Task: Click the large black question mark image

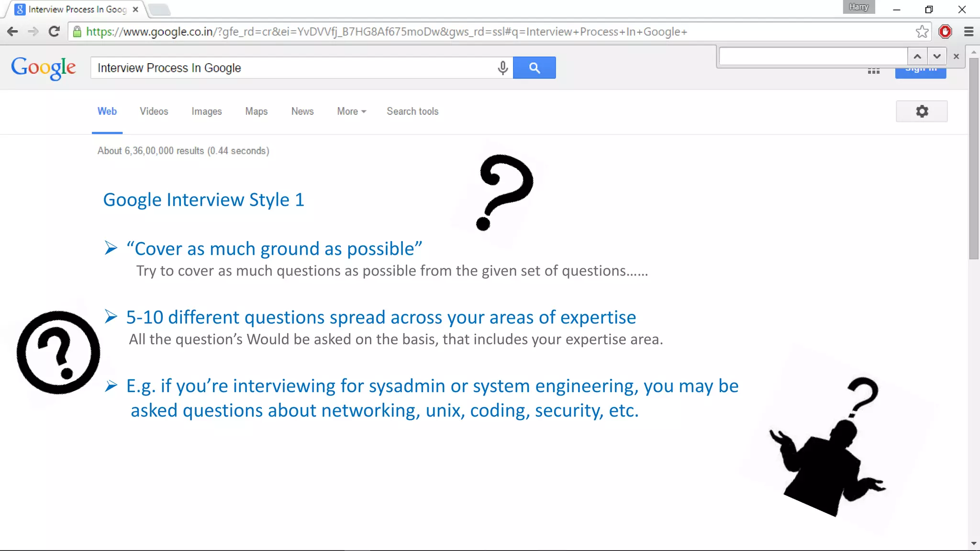Action: (x=504, y=192)
